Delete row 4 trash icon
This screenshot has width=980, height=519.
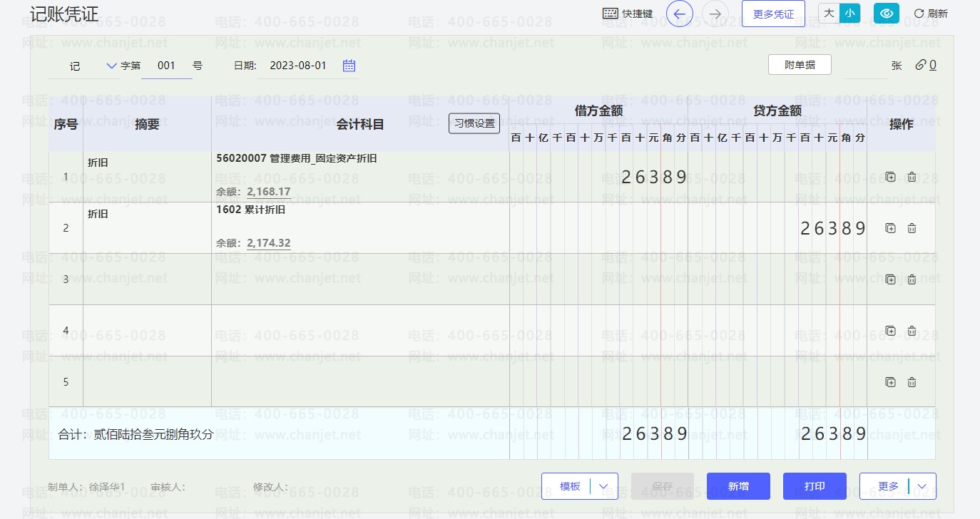[912, 331]
